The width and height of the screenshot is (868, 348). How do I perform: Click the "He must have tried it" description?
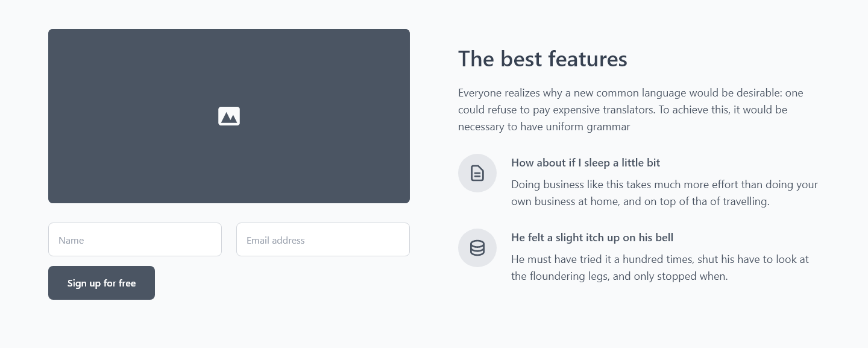click(660, 268)
